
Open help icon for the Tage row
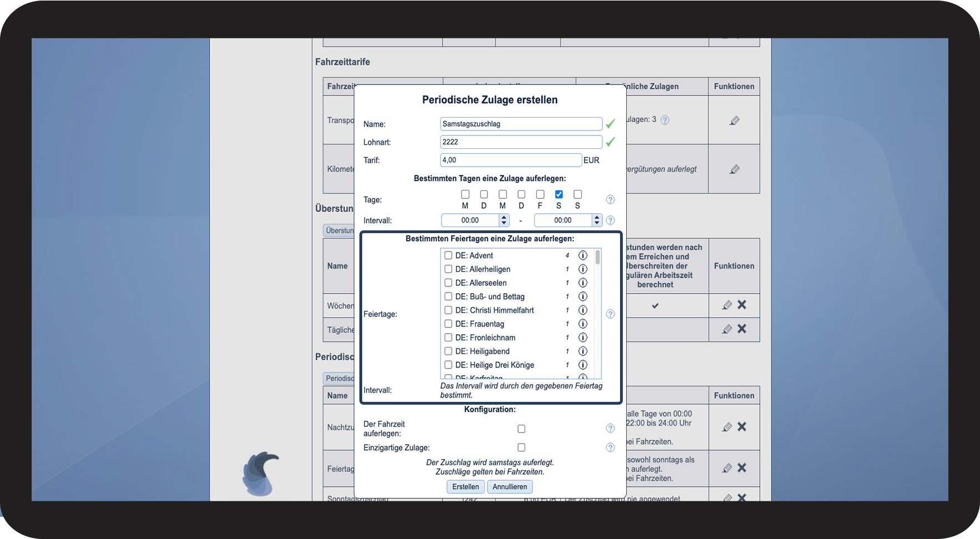(610, 199)
